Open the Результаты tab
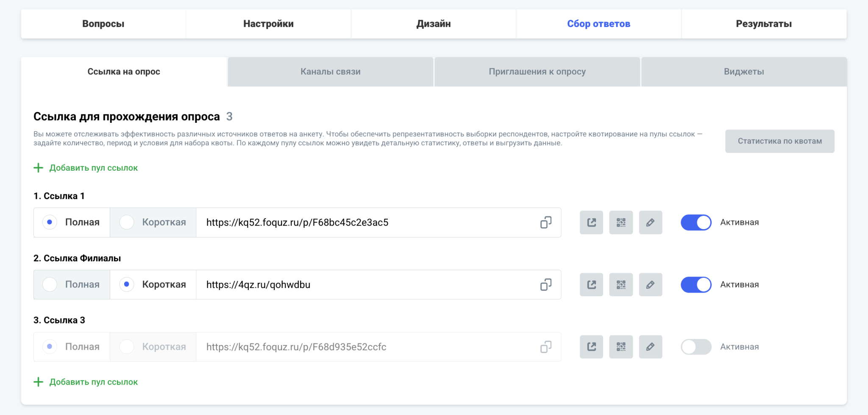 pos(764,24)
